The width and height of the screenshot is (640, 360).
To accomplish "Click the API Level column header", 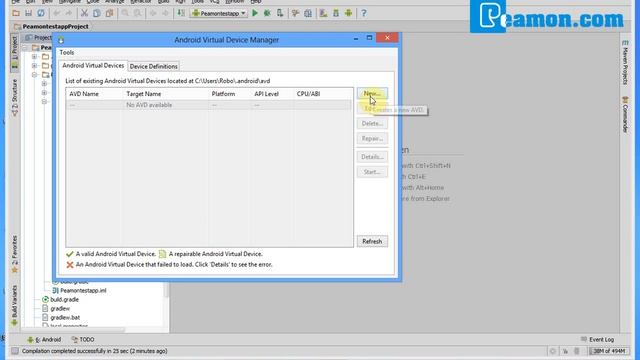I will point(272,94).
